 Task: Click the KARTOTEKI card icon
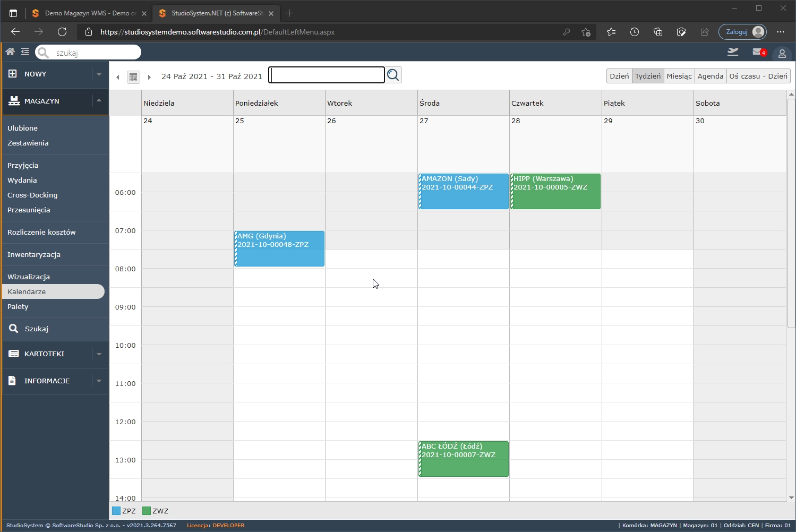point(14,354)
